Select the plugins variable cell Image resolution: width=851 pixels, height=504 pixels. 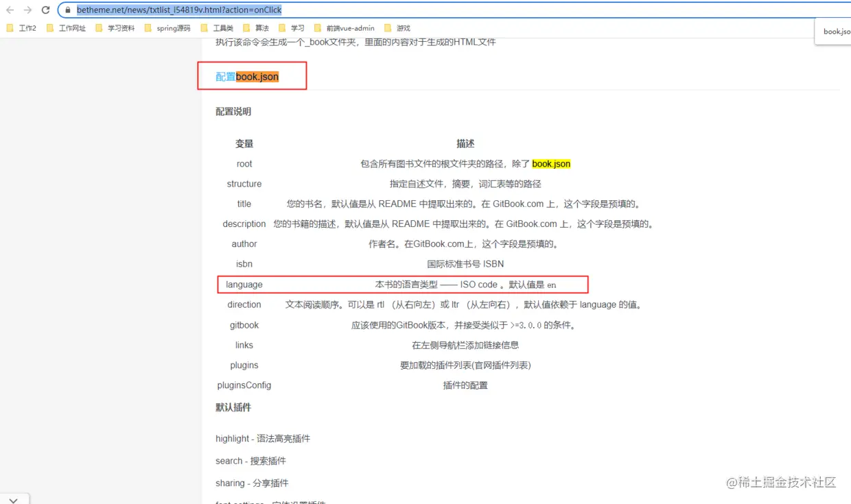[244, 365]
